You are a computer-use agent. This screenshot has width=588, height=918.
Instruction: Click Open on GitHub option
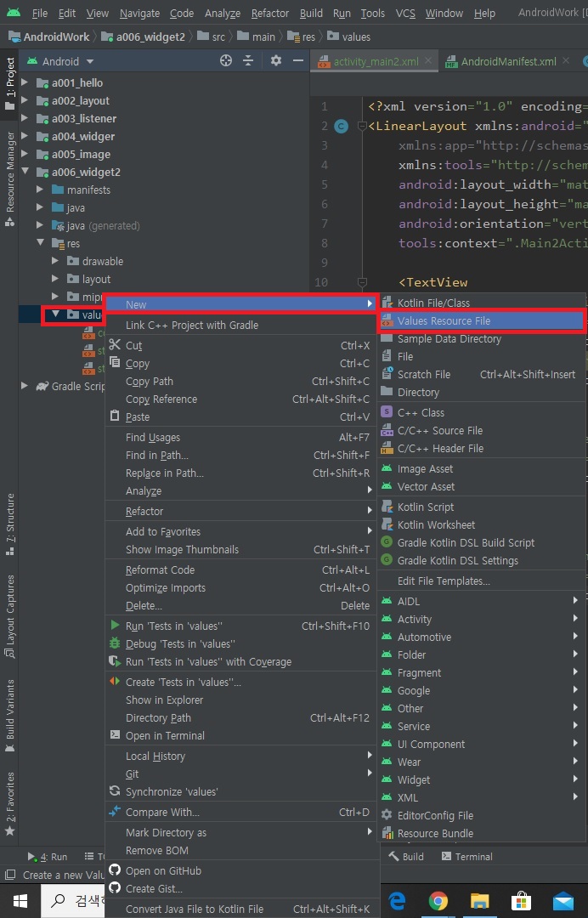click(x=241, y=870)
